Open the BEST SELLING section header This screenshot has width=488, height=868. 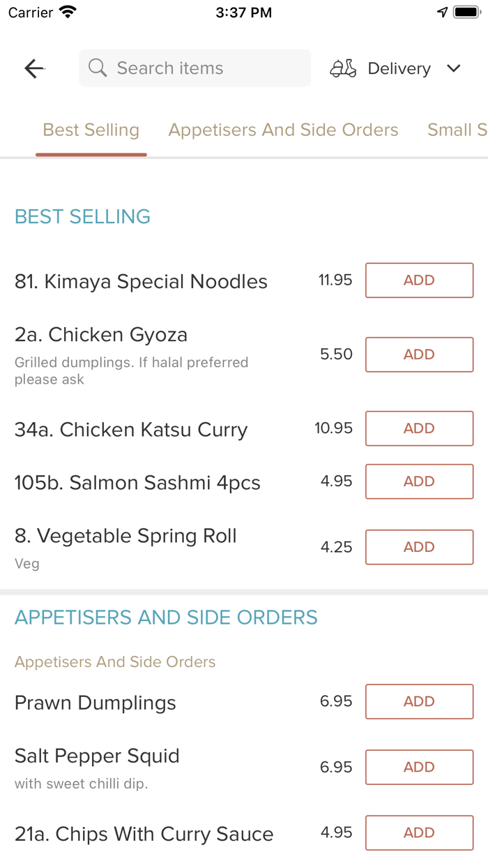click(82, 217)
